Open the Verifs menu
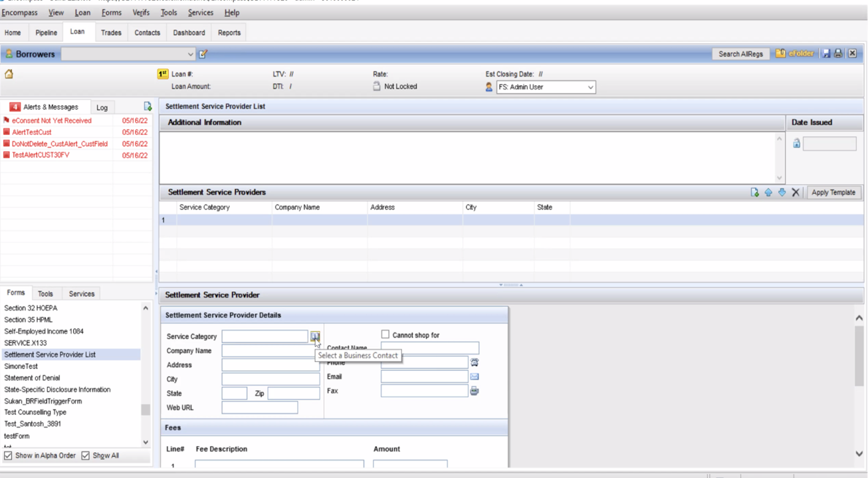 point(141,13)
